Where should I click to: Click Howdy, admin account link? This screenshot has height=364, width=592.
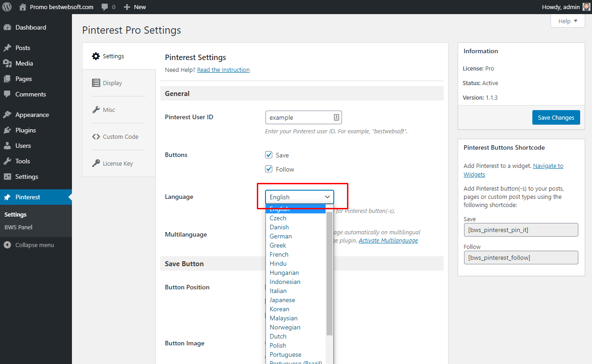566,7
